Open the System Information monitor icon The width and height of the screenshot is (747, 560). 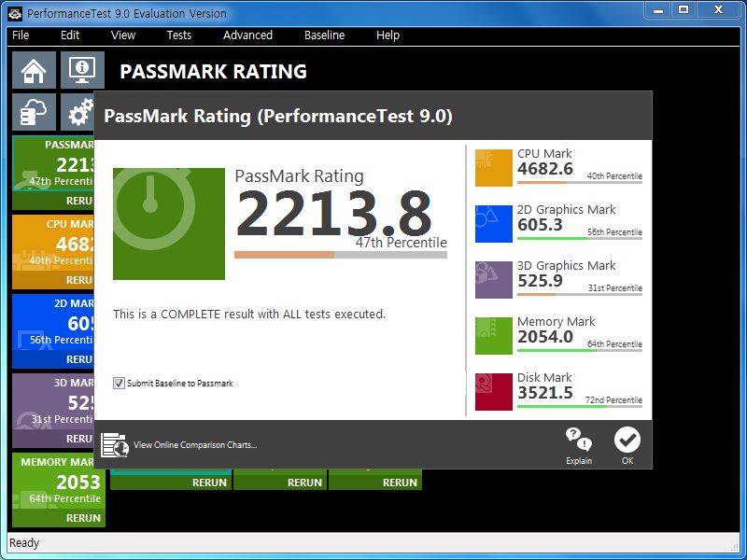pyautogui.click(x=82, y=71)
